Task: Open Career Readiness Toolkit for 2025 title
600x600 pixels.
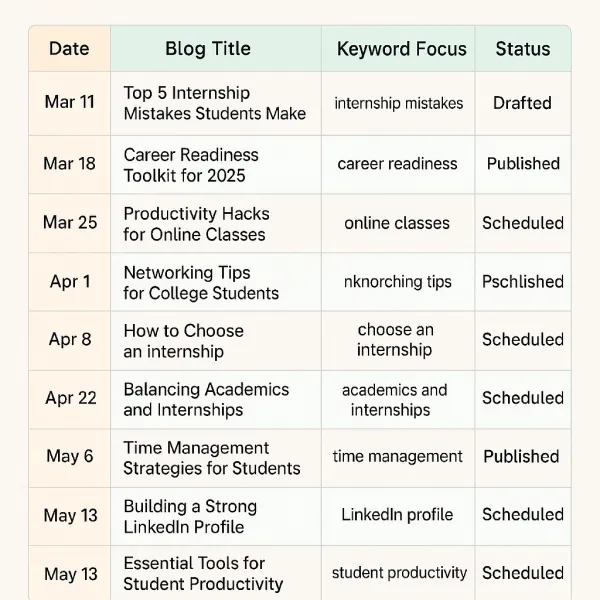Action: 191,165
